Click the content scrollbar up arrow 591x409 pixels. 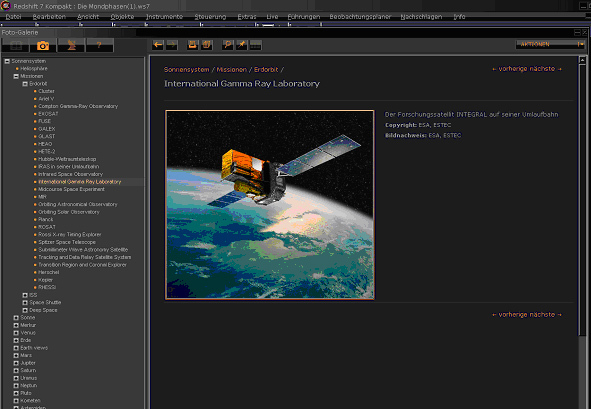(582, 60)
